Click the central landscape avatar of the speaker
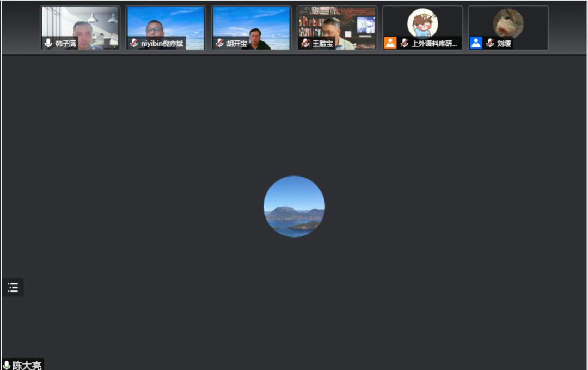Screen dimensions: 588x370 click(294, 206)
